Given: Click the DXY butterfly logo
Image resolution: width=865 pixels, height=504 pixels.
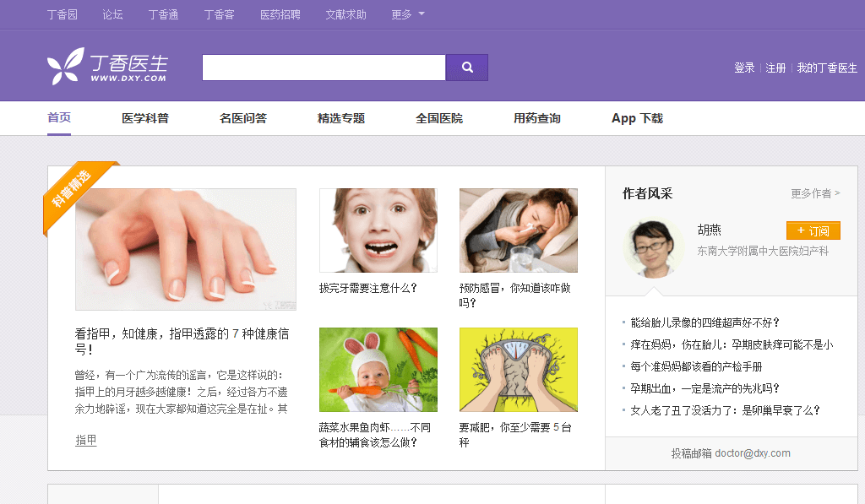Looking at the screenshot, I should click(65, 66).
